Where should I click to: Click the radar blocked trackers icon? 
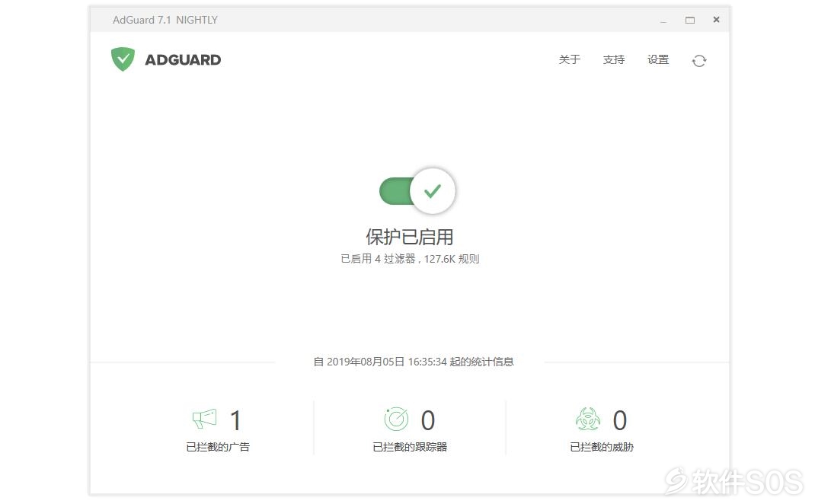pyautogui.click(x=396, y=419)
